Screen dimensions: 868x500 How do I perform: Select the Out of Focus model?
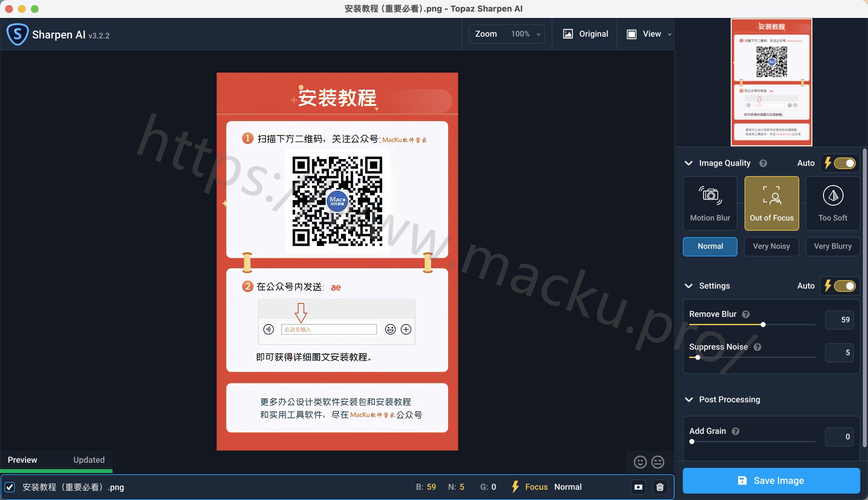[772, 203]
